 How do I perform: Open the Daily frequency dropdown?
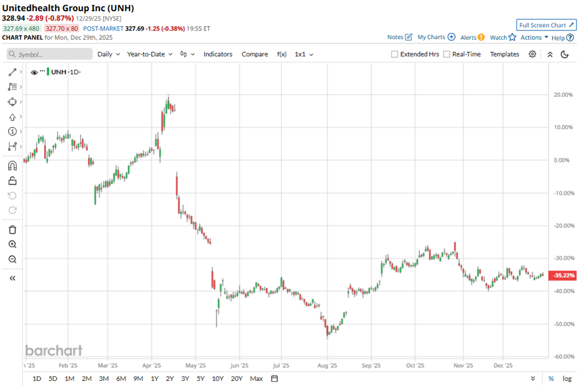(108, 54)
